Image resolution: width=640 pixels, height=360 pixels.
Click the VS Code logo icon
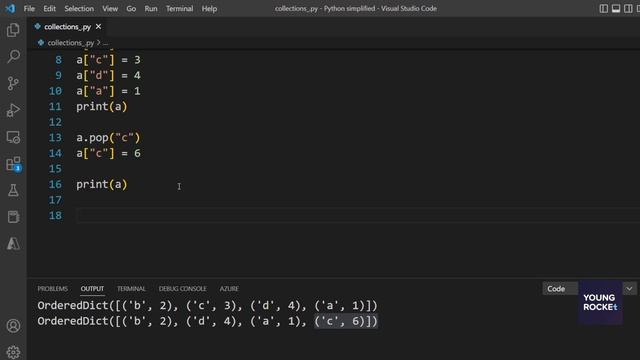(x=10, y=8)
